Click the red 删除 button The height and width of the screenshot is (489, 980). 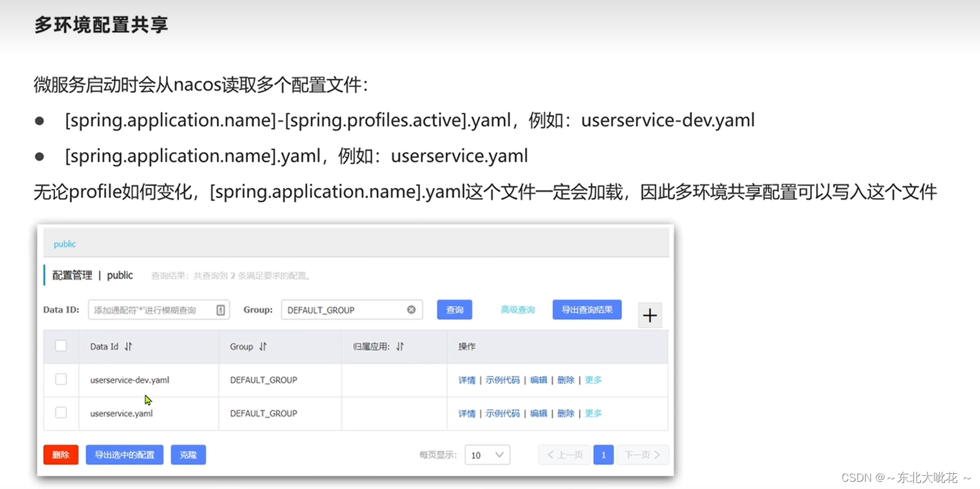coord(61,455)
